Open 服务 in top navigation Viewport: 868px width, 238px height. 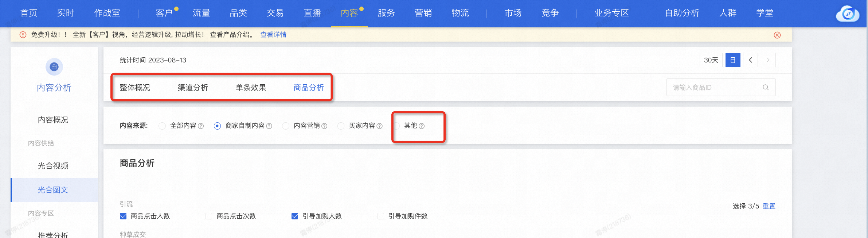click(386, 13)
